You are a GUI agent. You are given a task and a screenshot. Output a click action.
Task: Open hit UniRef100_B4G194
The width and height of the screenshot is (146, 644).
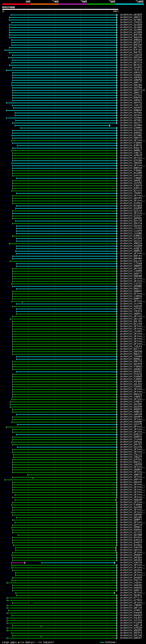coord(131,37)
